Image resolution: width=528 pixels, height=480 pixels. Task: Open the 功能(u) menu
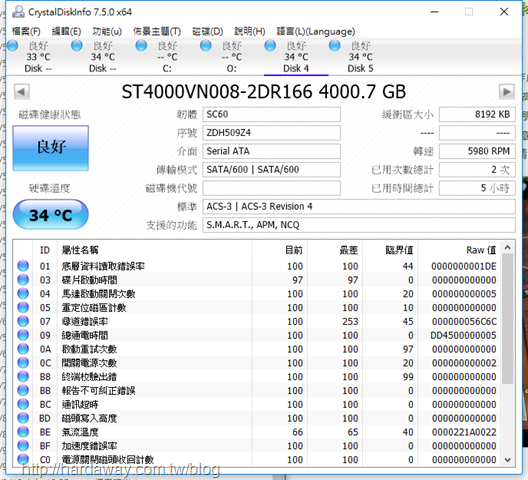[107, 31]
